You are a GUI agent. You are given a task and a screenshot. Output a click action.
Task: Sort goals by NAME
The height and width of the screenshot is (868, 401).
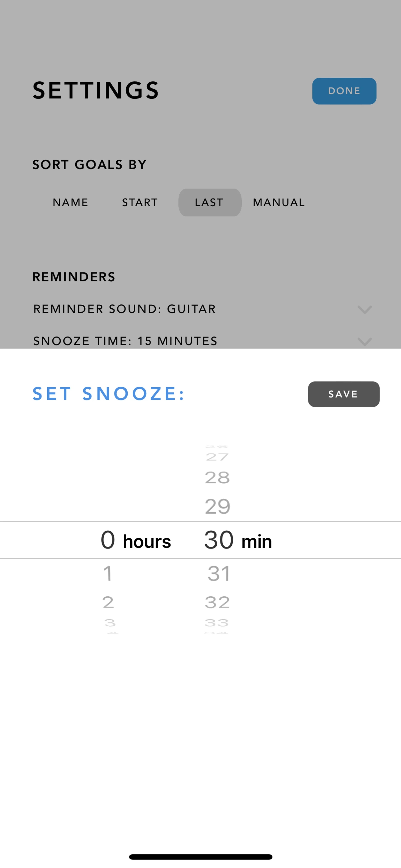coord(70,203)
